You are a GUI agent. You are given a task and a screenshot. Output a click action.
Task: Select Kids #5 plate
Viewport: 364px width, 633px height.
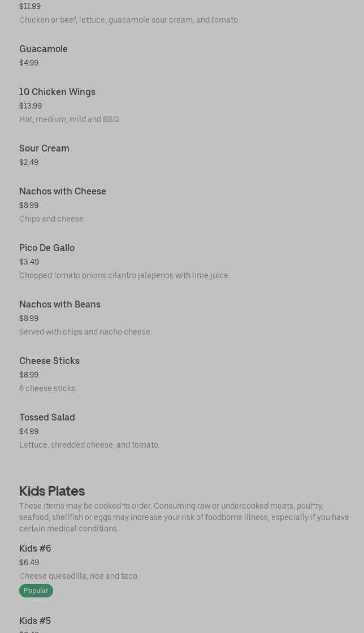[35, 621]
